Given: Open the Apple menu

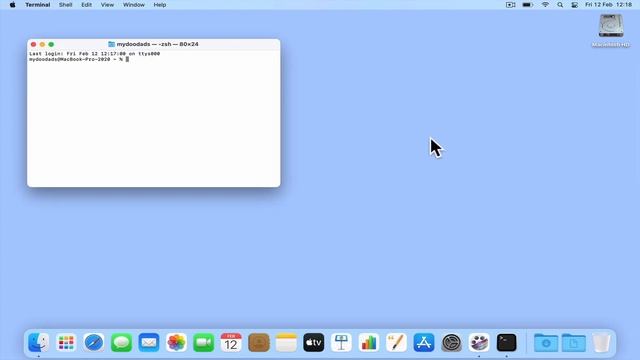Looking at the screenshot, I should [x=13, y=5].
